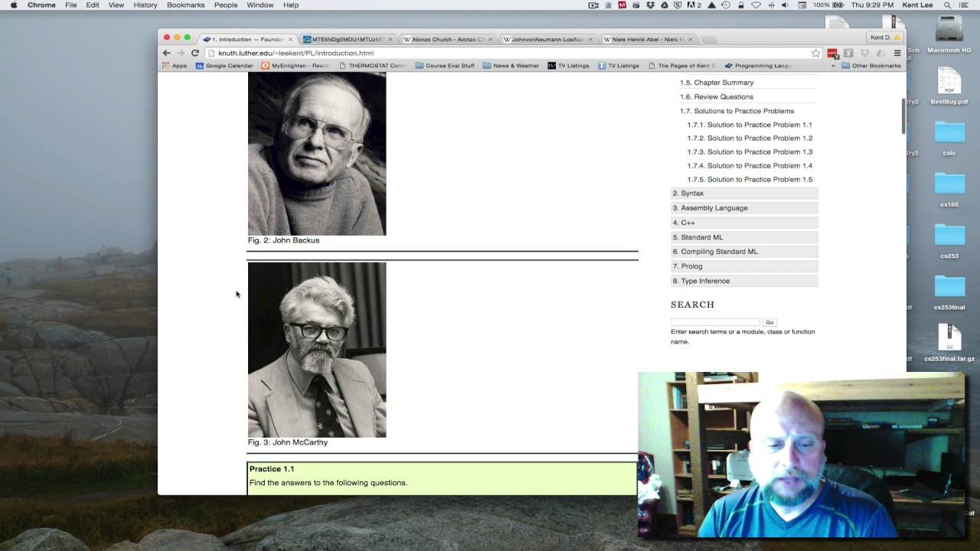The image size is (980, 551).
Task: Open the News & Weather bookmark folder
Action: point(511,66)
